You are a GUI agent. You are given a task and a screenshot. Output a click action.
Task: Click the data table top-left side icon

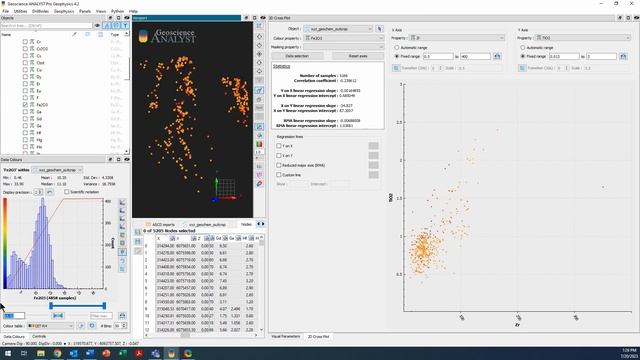click(138, 232)
